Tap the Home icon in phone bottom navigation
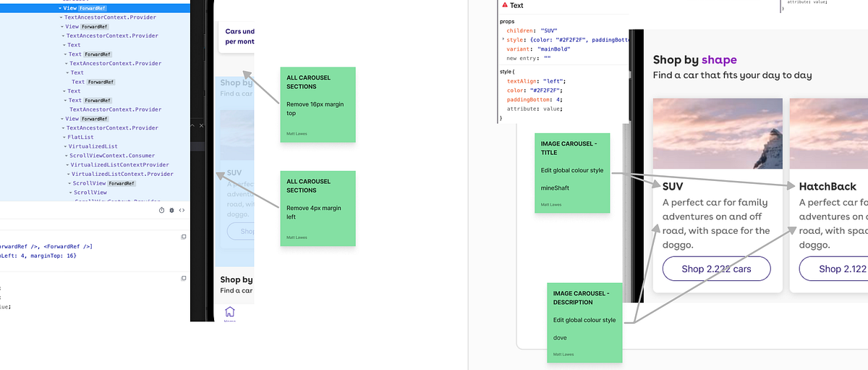 229,313
